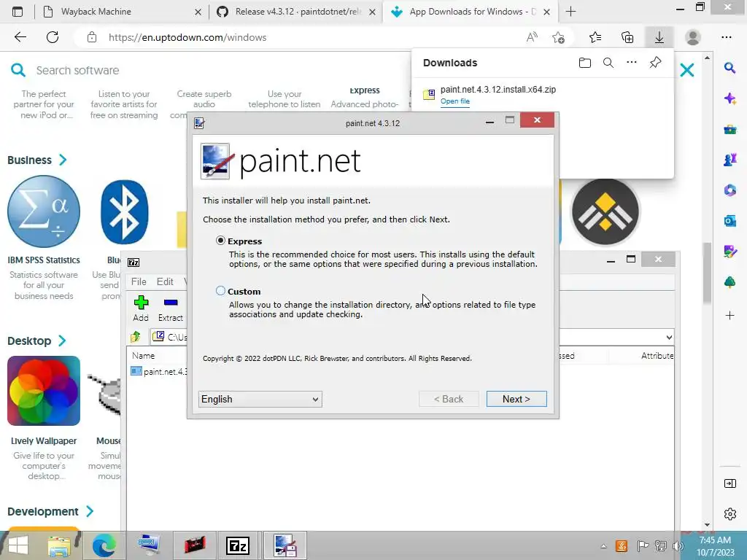
Task: Open IBM SPSS Statistics app icon
Action: coord(44,211)
